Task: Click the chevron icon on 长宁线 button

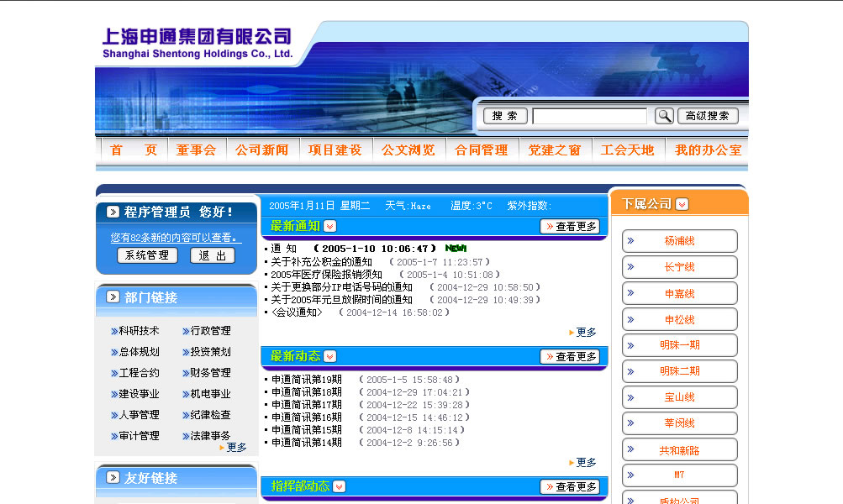Action: click(630, 266)
